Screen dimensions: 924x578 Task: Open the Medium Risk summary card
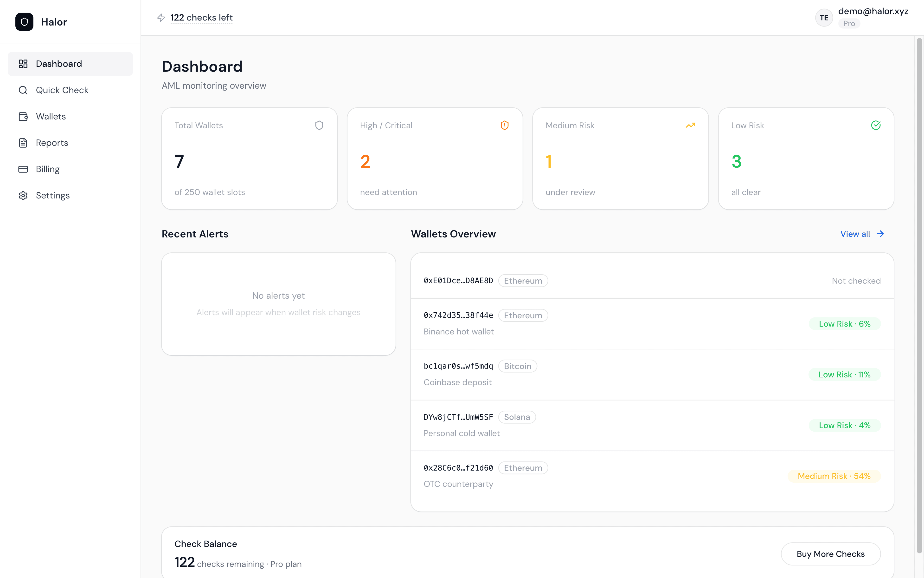point(621,159)
